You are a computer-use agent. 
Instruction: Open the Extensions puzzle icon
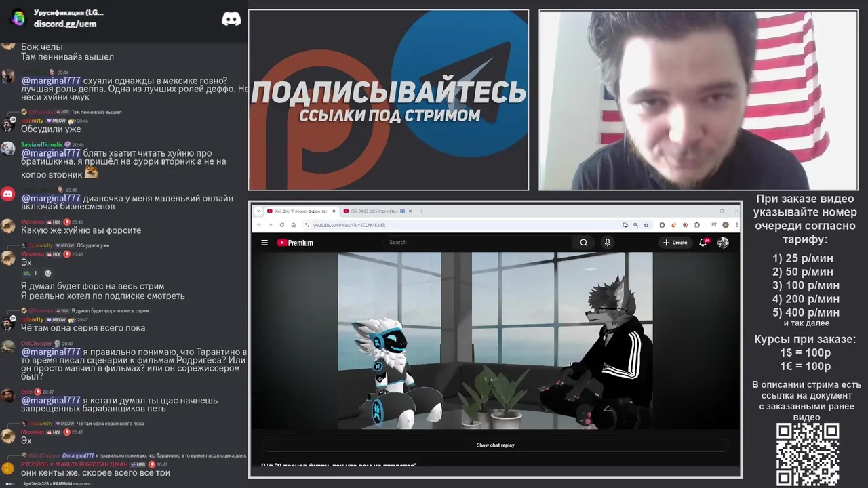697,225
